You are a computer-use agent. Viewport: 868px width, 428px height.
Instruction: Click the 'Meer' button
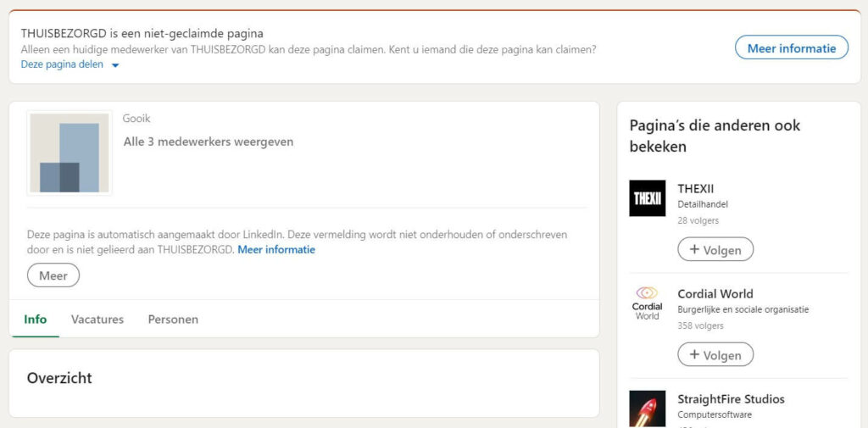pyautogui.click(x=53, y=275)
